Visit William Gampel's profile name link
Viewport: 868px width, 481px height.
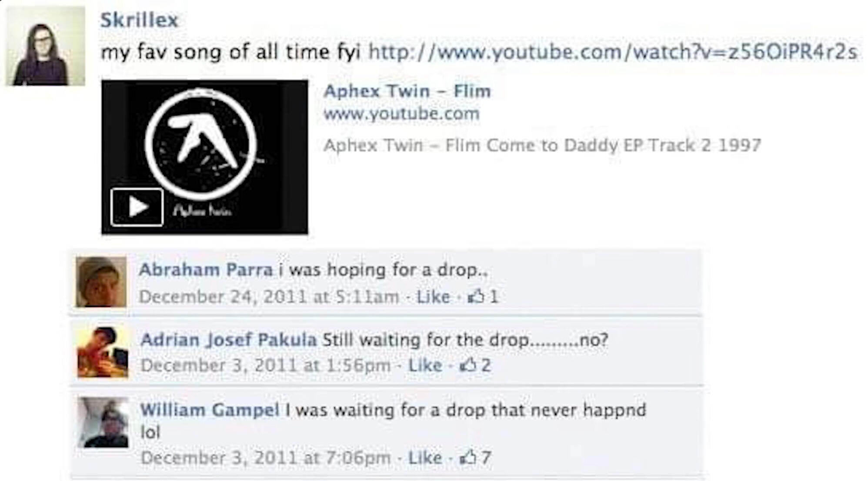click(210, 410)
